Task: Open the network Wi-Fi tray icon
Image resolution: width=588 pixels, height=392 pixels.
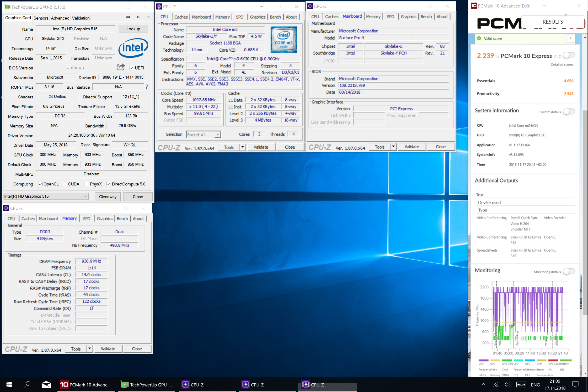Action: coord(496,385)
